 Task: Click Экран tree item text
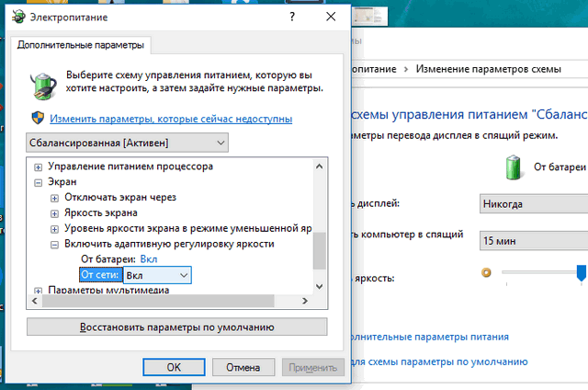62,182
